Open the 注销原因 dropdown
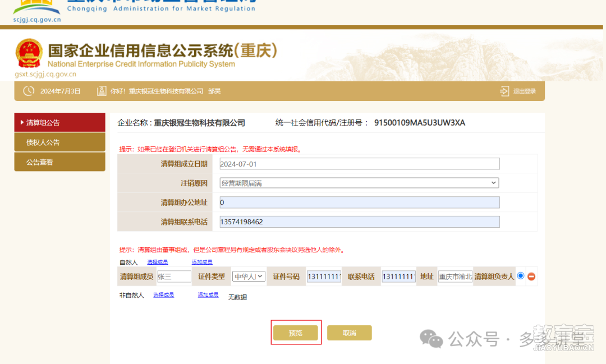Screen dimensions: 606x364 pyautogui.click(x=359, y=183)
